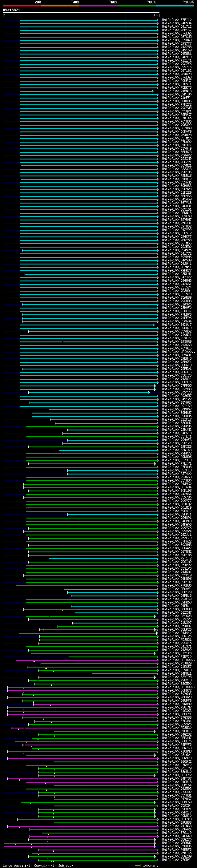Select label UniRef100_Q1AFF4
The height and width of the screenshot is (868, 197).
(176, 98)
